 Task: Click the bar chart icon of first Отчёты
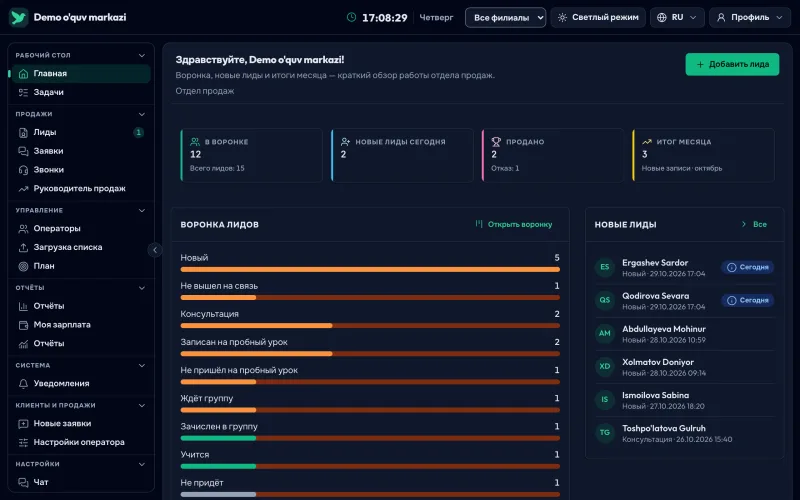pos(23,306)
